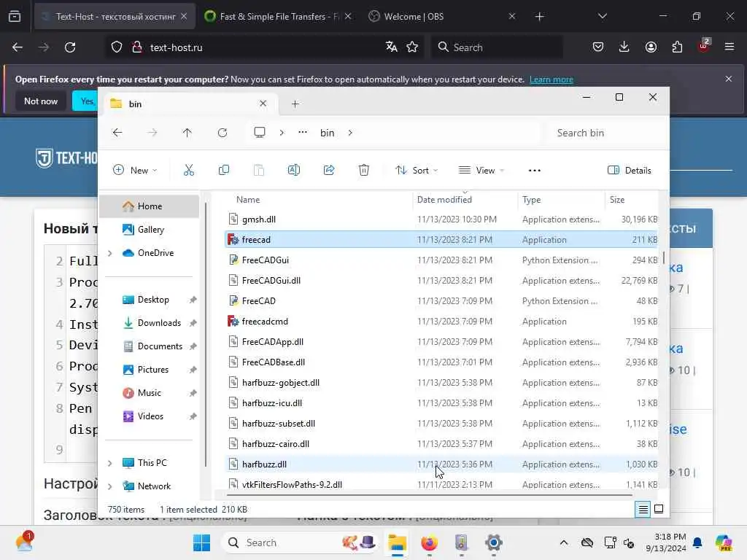Click the Rename icon in Explorer toolbar

[x=294, y=170]
